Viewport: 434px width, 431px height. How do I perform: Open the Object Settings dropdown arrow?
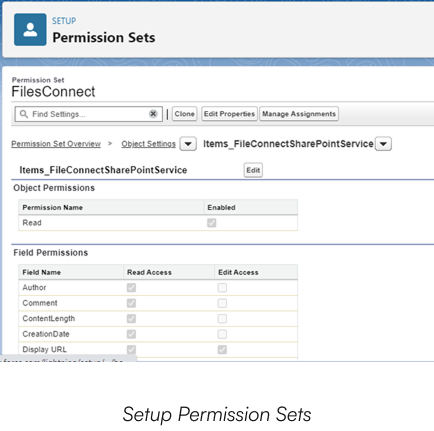(188, 144)
